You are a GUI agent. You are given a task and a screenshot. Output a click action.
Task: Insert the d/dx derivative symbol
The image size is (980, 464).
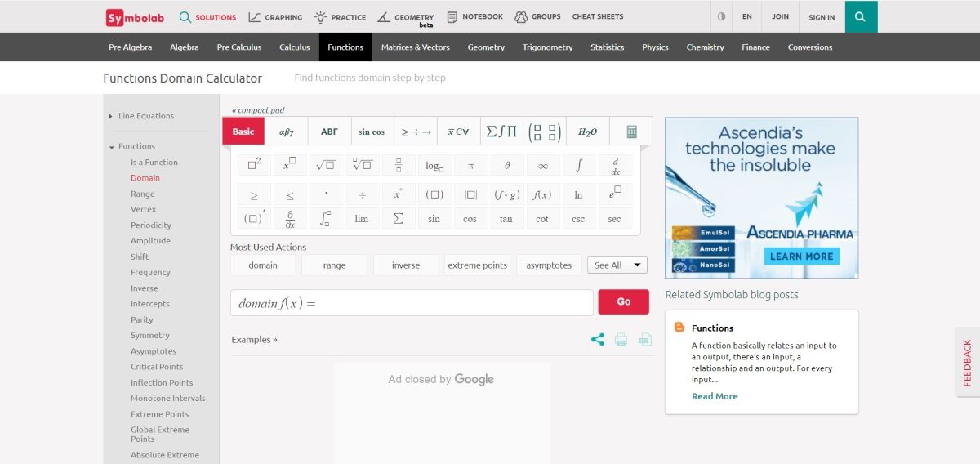tap(615, 165)
